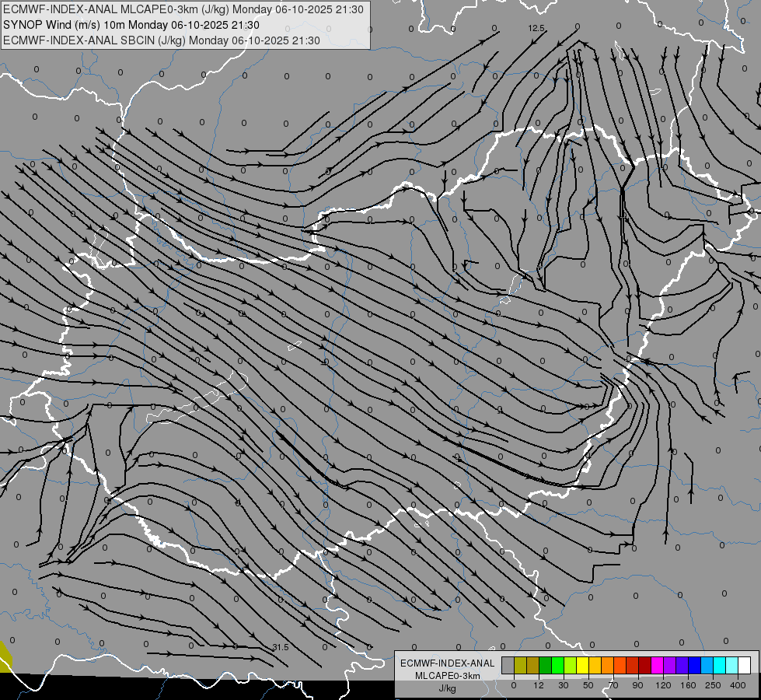The image size is (761, 700).
Task: Click the magenta legend swatch
Action: (x=657, y=665)
